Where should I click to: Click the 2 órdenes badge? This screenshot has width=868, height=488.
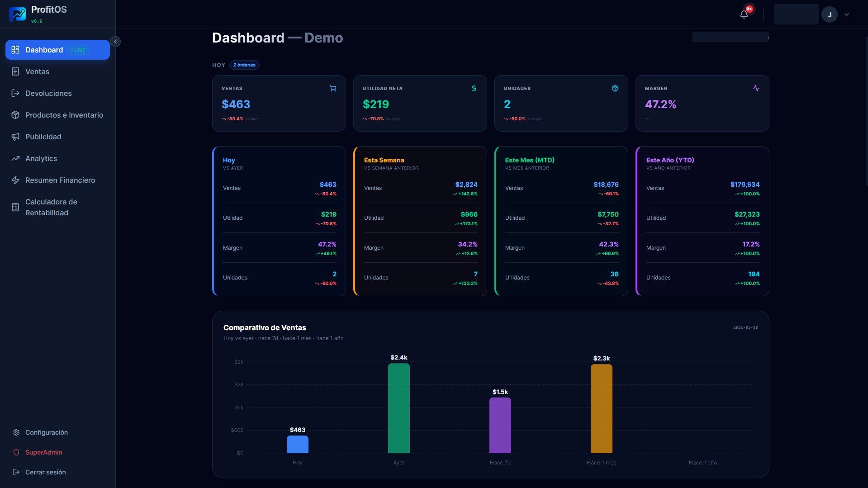click(244, 65)
